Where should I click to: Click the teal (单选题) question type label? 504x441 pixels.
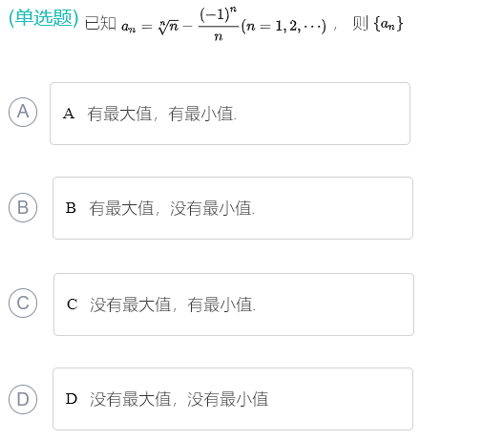pos(43,18)
